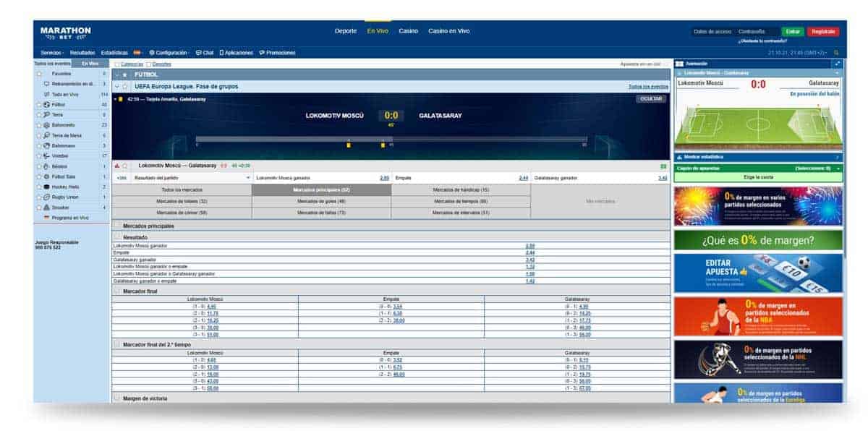Toggle the Margen de victoria checkbox

coord(116,398)
